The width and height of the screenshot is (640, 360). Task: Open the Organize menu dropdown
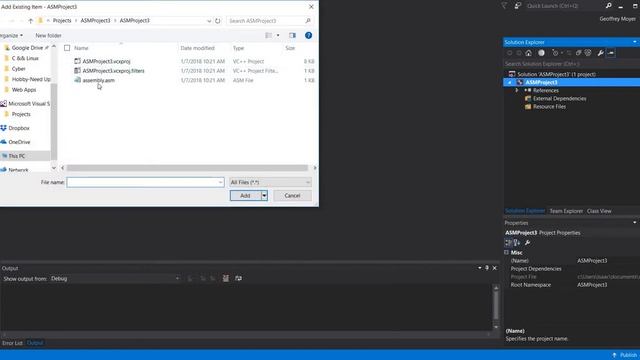(x=11, y=36)
